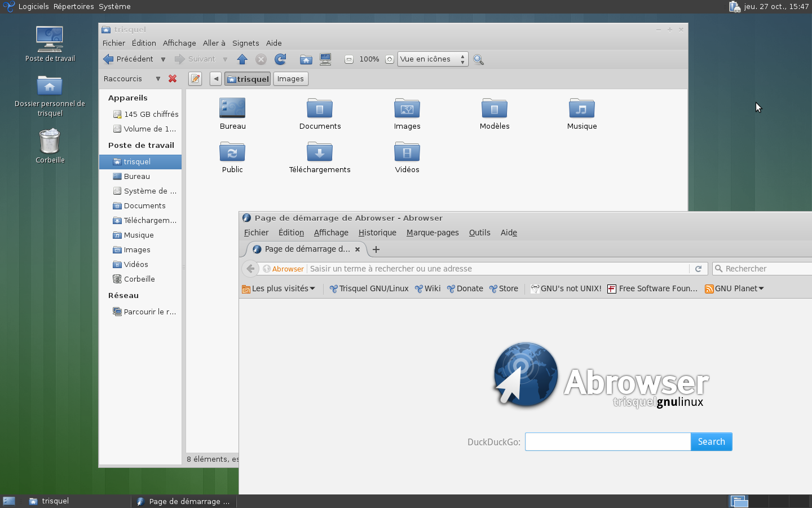Image resolution: width=812 pixels, height=508 pixels.
Task: Open the Signets menu in file manager
Action: click(245, 43)
